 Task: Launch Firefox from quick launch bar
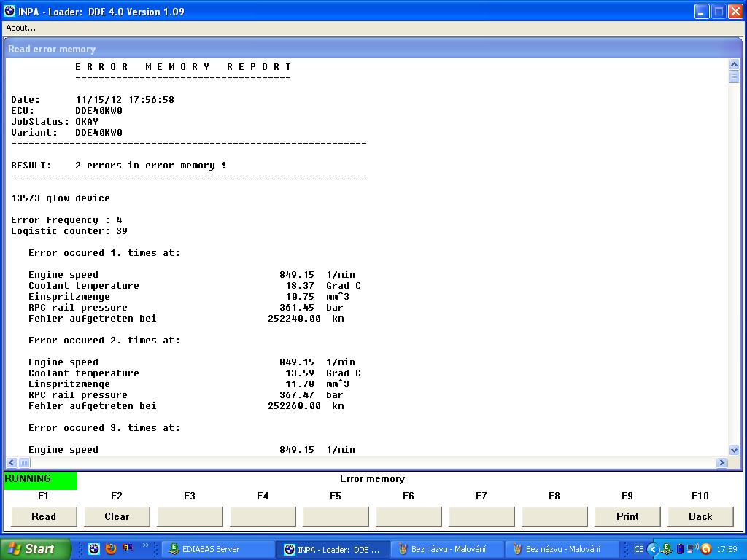tap(111, 549)
